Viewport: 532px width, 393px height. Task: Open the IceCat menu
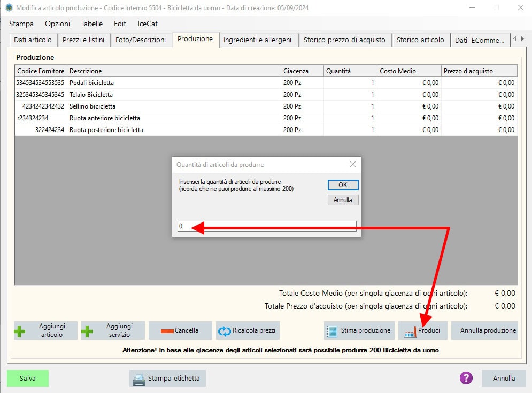pos(148,24)
